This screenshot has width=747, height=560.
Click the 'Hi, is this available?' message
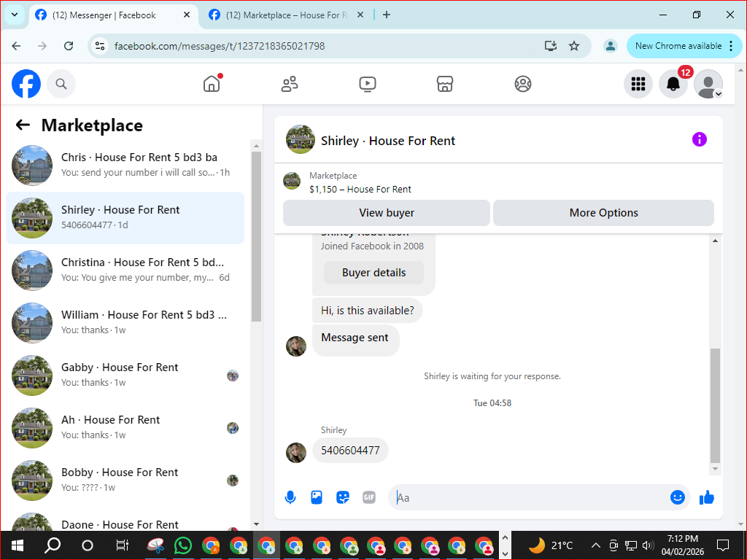(368, 311)
